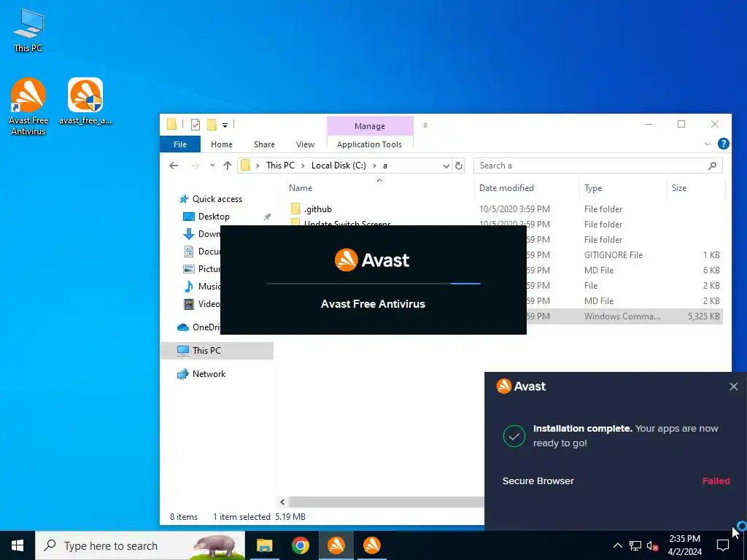Image resolution: width=747 pixels, height=560 pixels.
Task: Select OneDrive in the navigation pane
Action: (199, 327)
